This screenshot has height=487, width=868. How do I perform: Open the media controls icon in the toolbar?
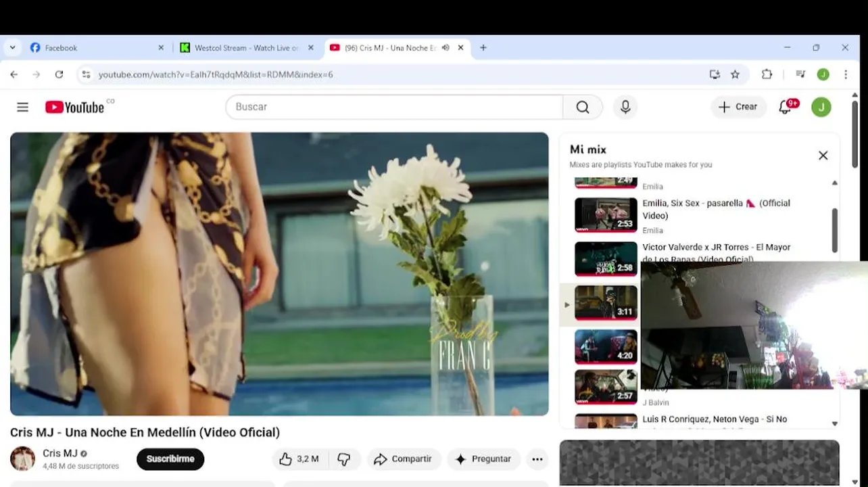(800, 74)
